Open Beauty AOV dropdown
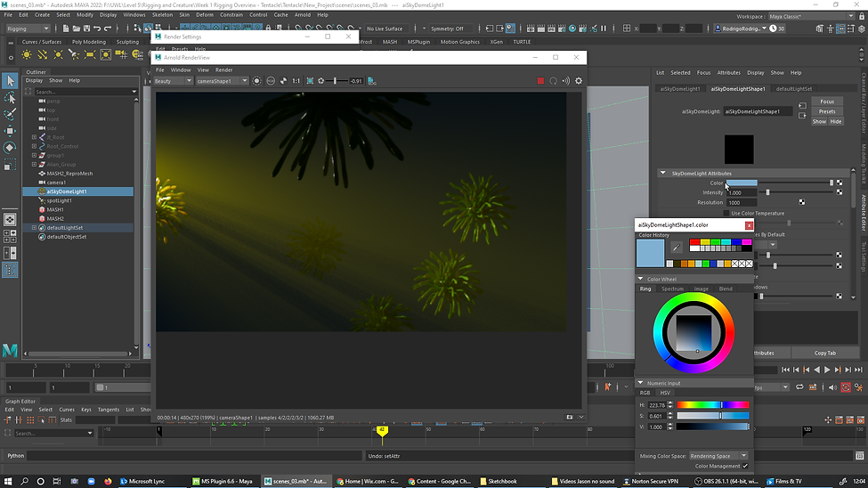This screenshot has height=488, width=868. (173, 81)
